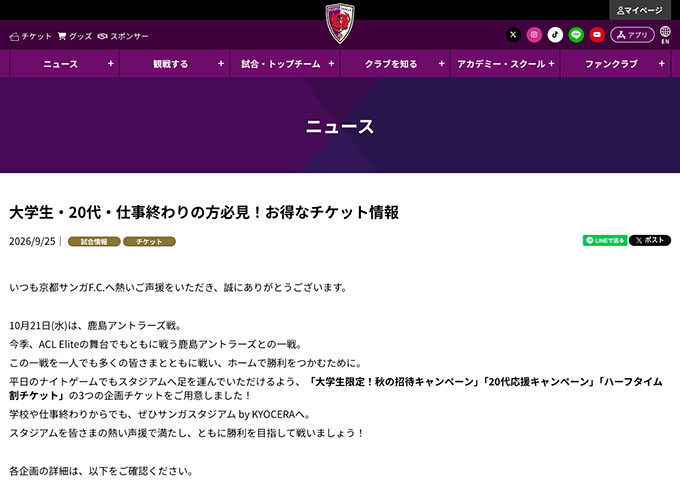The width and height of the screenshot is (680, 480).
Task: Open the Instagram social icon
Action: [534, 35]
